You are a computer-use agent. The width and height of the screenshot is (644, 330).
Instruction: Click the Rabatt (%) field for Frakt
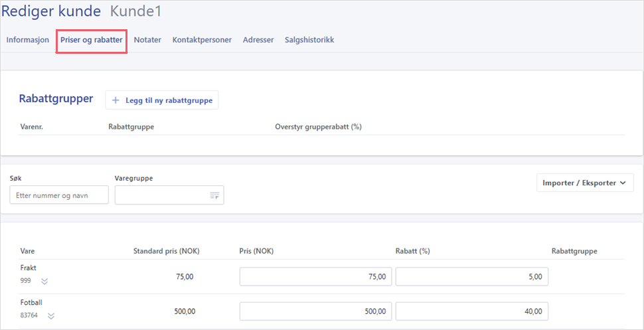click(x=471, y=277)
